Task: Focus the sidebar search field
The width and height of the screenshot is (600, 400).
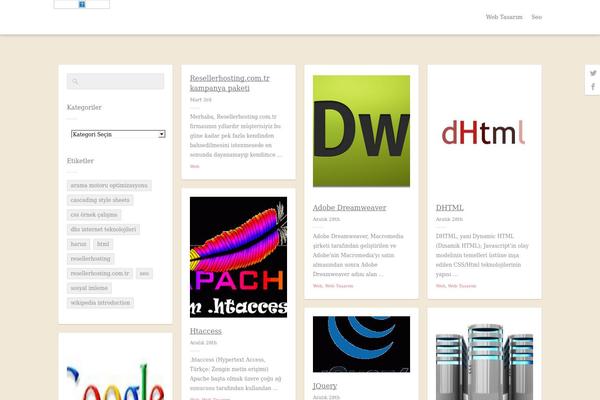Action: pyautogui.click(x=115, y=82)
